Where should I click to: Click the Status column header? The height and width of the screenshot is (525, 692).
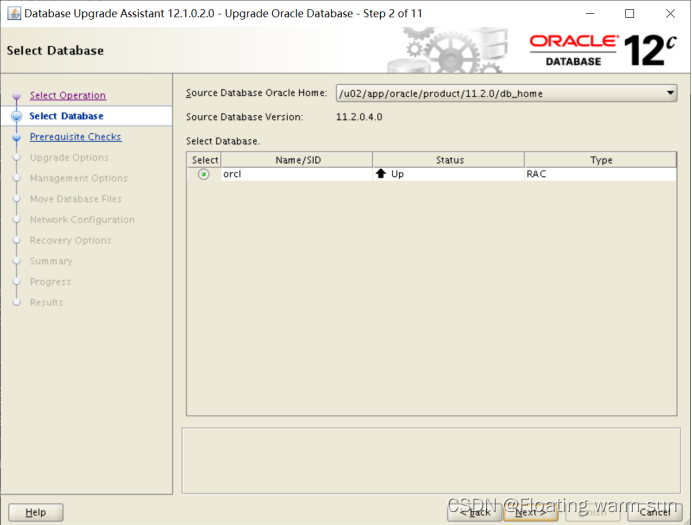[x=449, y=160]
